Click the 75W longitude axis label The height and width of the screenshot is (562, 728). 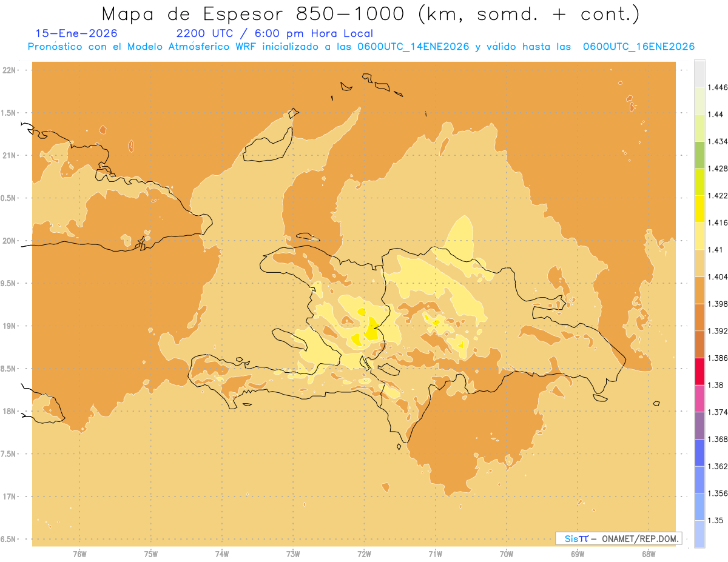tap(151, 554)
